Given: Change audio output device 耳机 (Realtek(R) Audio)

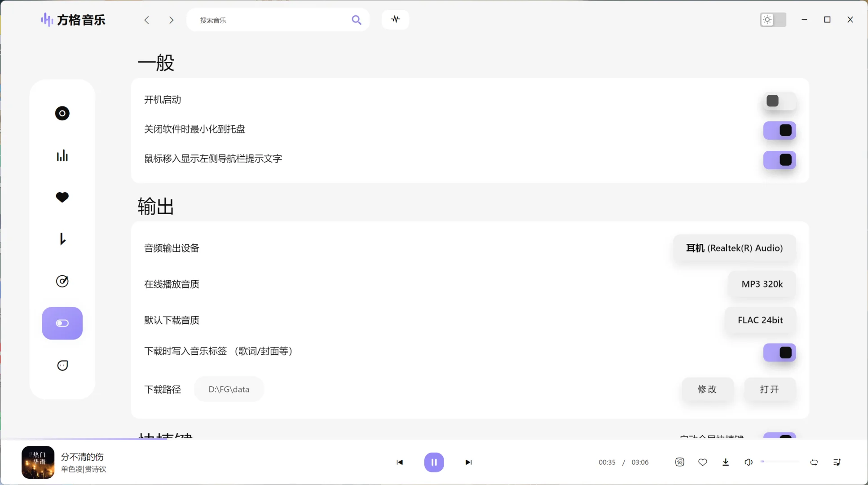Looking at the screenshot, I should point(734,248).
